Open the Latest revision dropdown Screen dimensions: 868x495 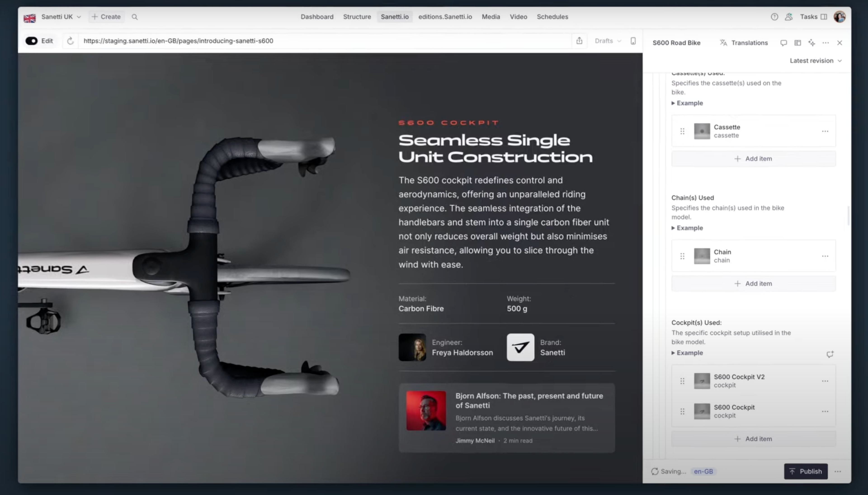(815, 61)
